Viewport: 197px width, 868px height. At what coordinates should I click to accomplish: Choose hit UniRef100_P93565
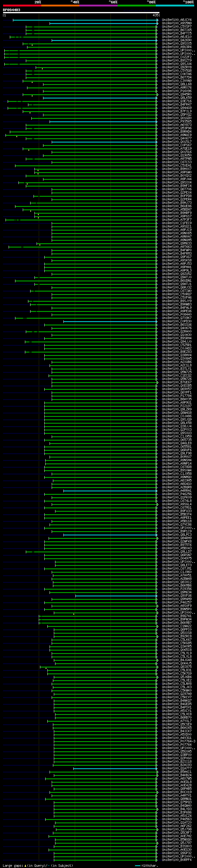pos(177,122)
